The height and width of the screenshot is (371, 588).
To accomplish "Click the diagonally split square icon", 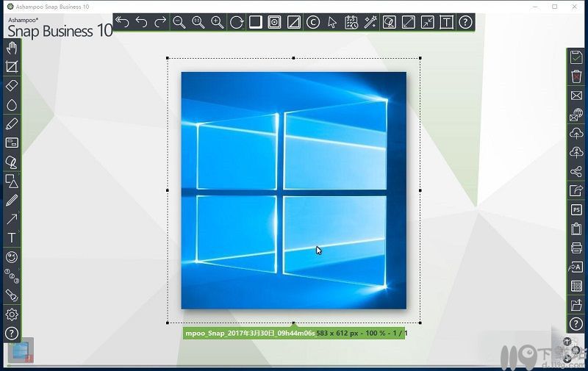I will (x=293, y=22).
